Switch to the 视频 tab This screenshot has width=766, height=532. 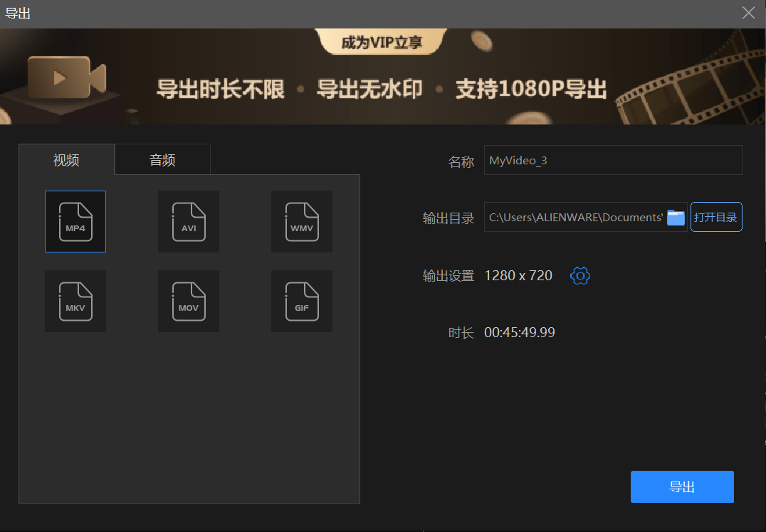click(x=66, y=159)
